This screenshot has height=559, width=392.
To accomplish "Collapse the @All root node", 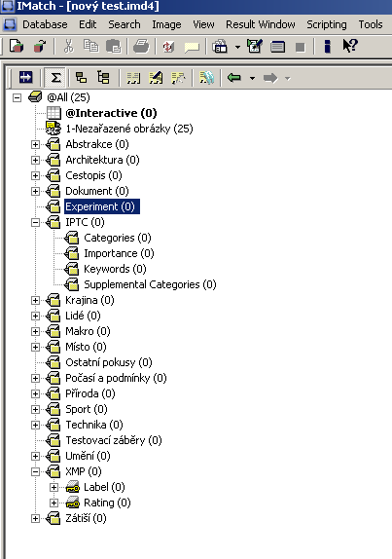I will 17,97.
